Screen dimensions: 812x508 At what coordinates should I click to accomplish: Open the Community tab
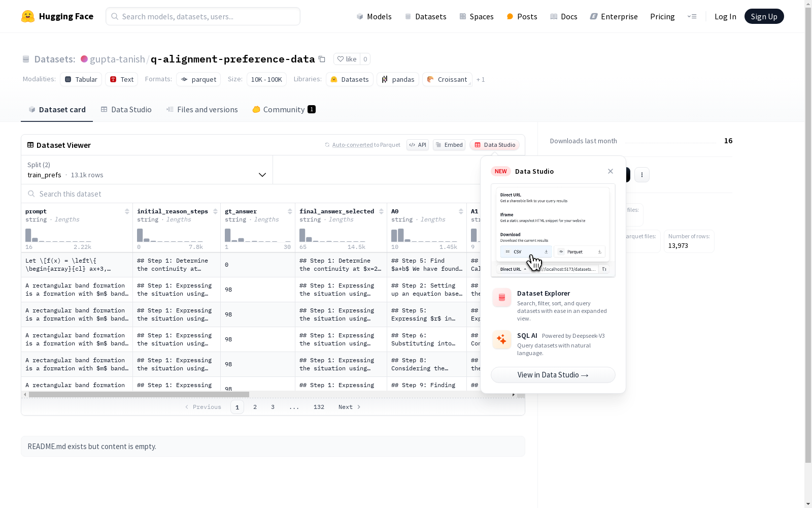pyautogui.click(x=284, y=109)
